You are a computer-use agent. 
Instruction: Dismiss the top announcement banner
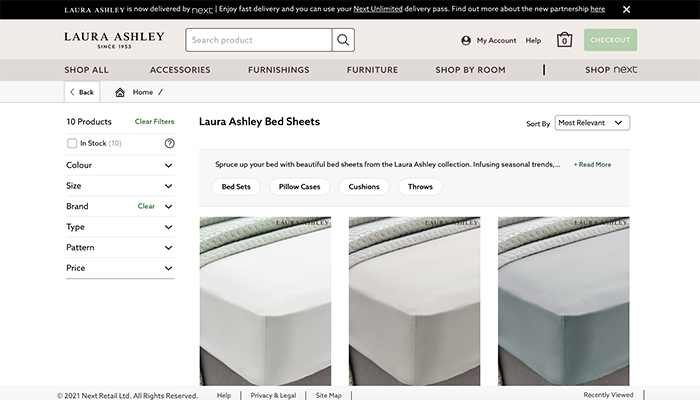626,9
